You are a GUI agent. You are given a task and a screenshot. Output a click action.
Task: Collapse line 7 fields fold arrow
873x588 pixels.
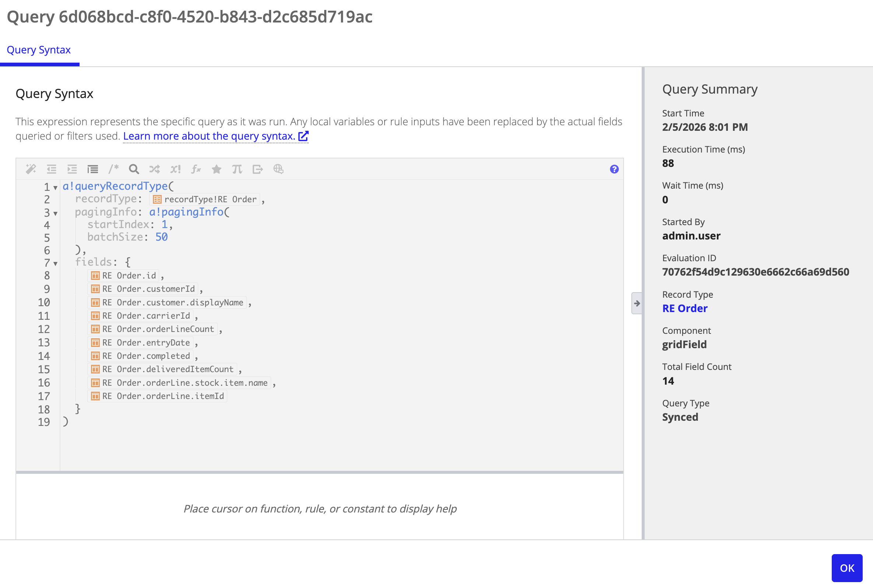55,264
